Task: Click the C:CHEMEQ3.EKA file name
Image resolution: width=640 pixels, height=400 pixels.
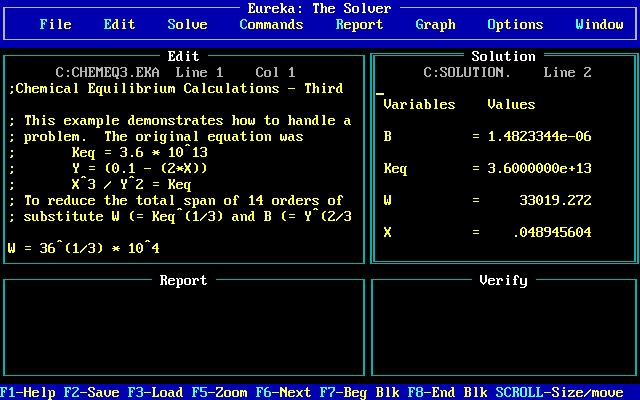Action: click(x=107, y=72)
